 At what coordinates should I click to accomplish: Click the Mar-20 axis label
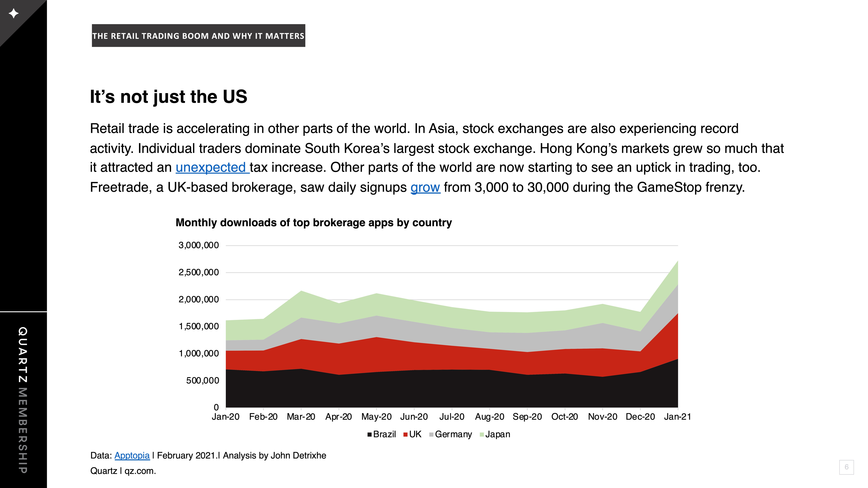pos(301,417)
